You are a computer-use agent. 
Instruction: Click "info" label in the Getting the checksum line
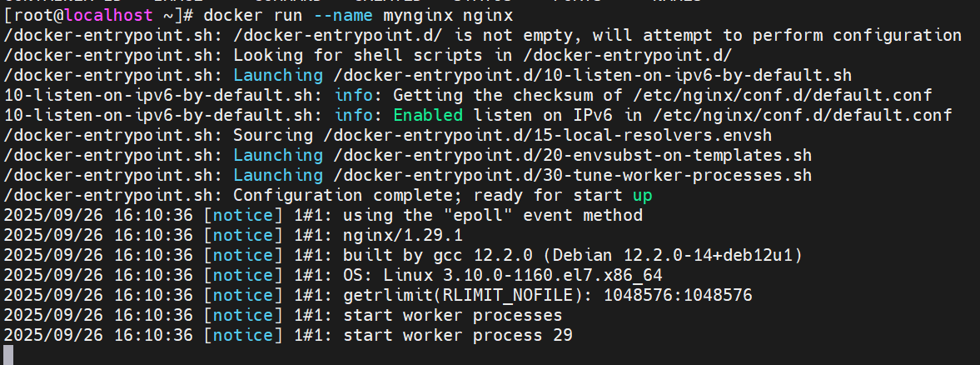(x=355, y=96)
